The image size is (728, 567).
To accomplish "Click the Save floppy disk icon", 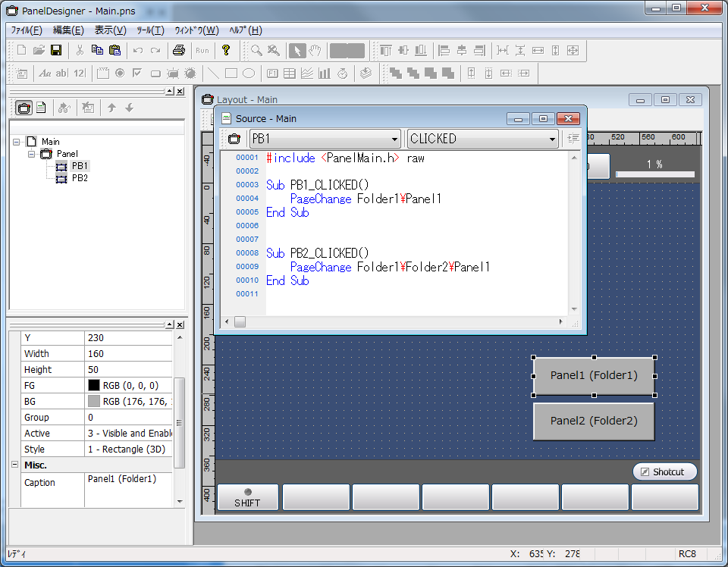I will (x=55, y=51).
